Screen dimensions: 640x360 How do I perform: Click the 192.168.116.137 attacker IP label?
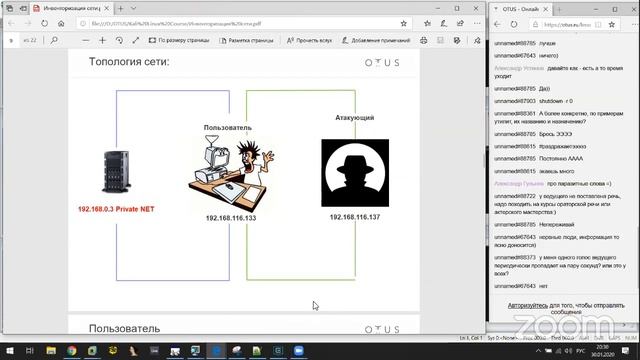(355, 217)
